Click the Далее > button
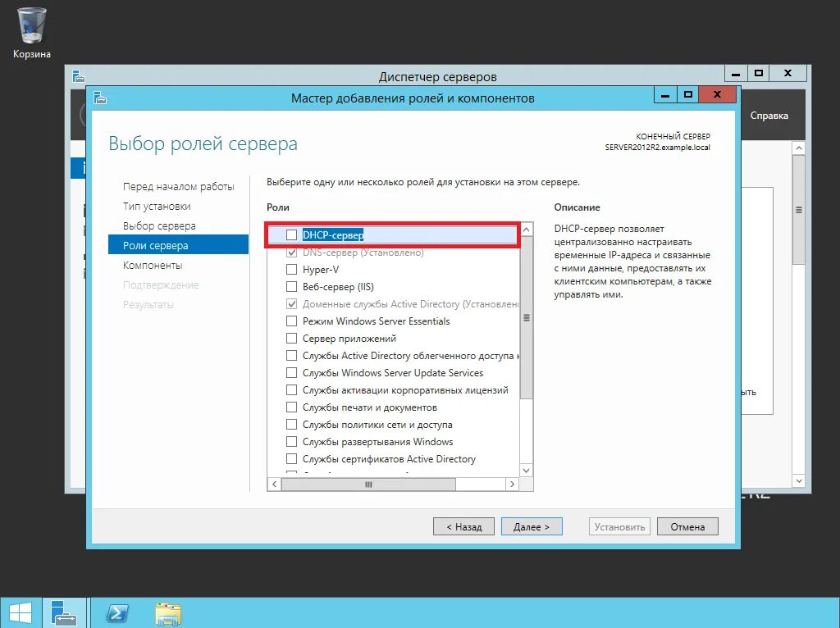Viewport: 840px width, 628px height. pos(532,527)
